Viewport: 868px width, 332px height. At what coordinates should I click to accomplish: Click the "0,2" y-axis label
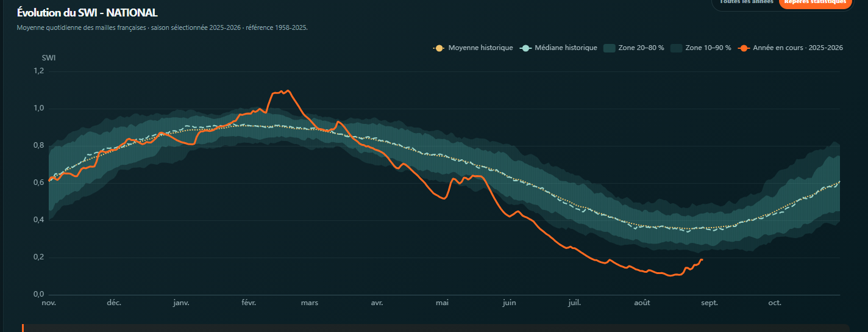(x=38, y=257)
